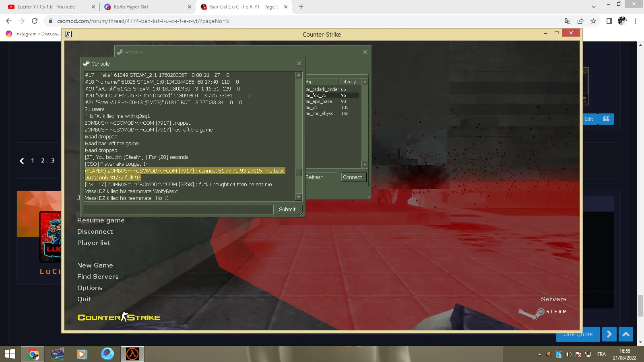Click the Chrome icon in the taskbar

point(33,354)
